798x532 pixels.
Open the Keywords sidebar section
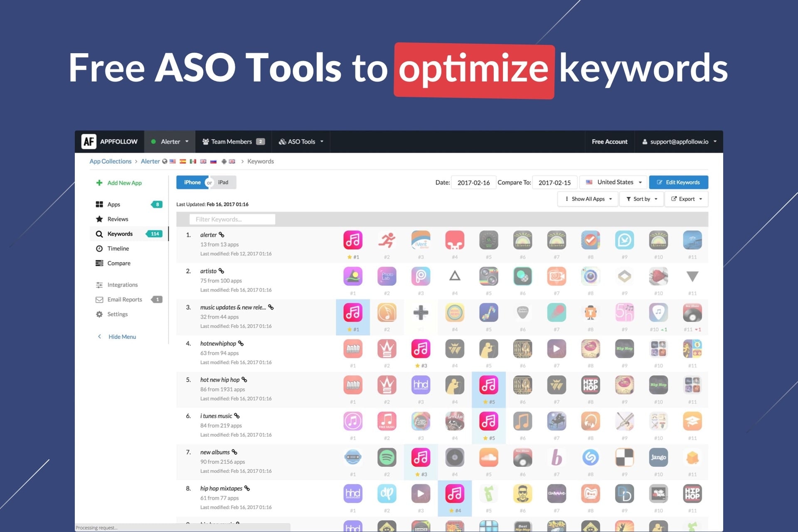(x=120, y=234)
